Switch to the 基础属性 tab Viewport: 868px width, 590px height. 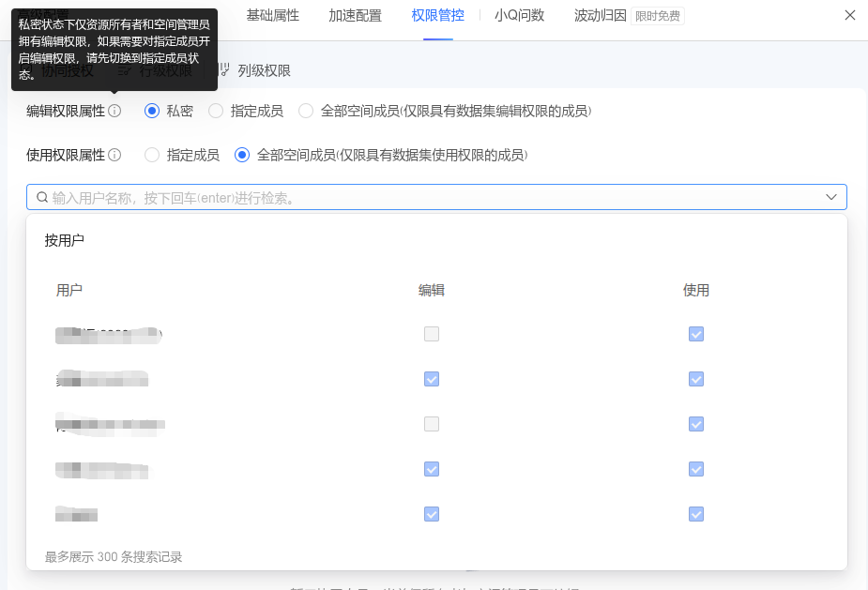[272, 16]
